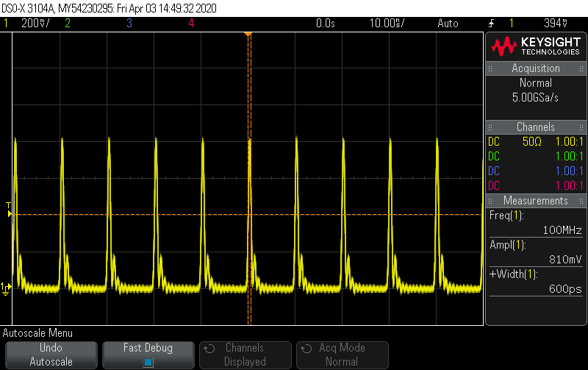588x370 pixels.
Task: Click the Measurements header left grip icon
Action: pos(490,201)
